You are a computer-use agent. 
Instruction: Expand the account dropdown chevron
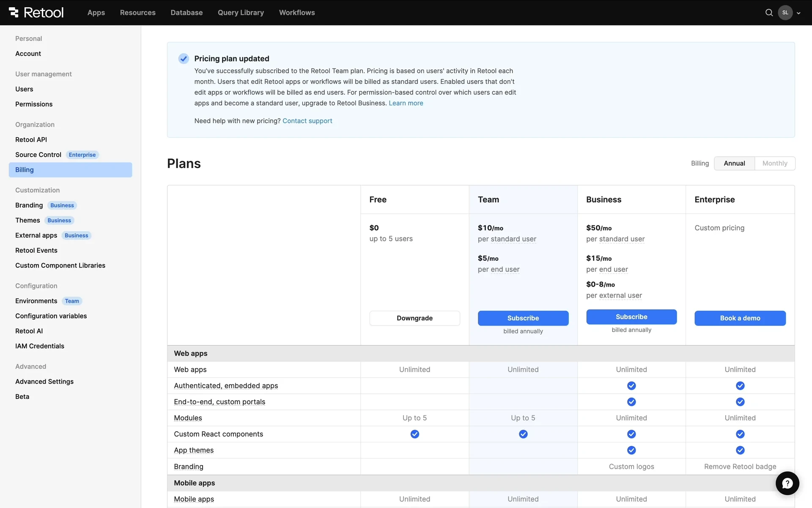pos(798,13)
